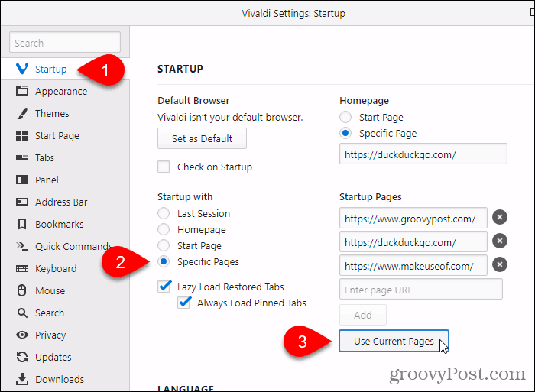Click the Downloads arrow icon
This screenshot has width=535, height=392.
click(x=22, y=379)
